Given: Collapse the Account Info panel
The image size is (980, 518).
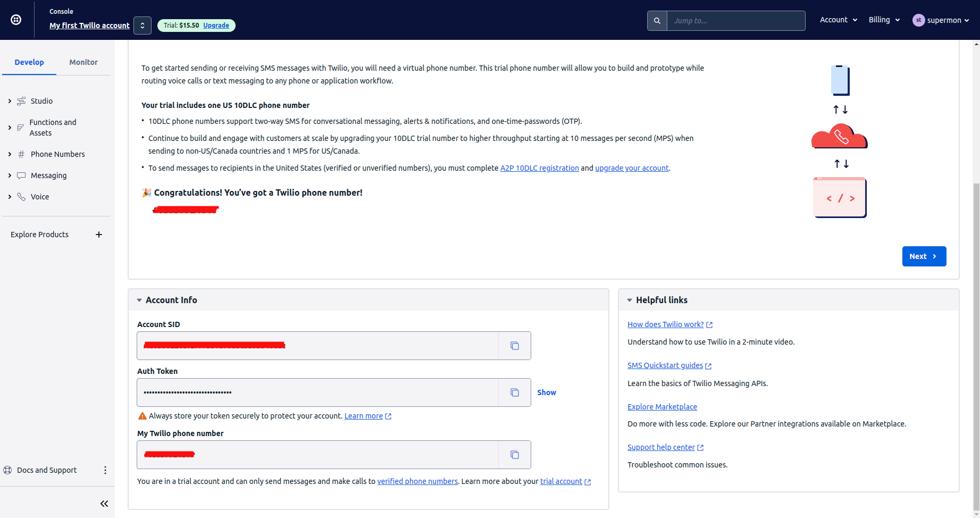Looking at the screenshot, I should (x=139, y=300).
